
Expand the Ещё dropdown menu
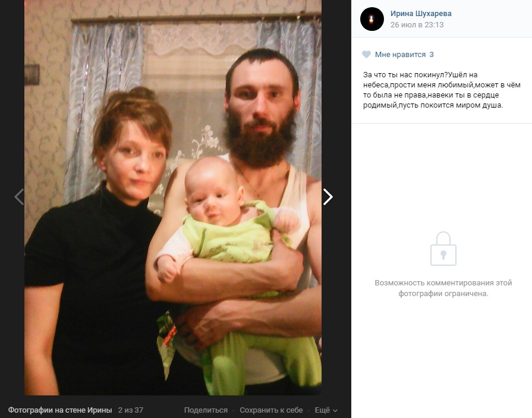tap(326, 410)
